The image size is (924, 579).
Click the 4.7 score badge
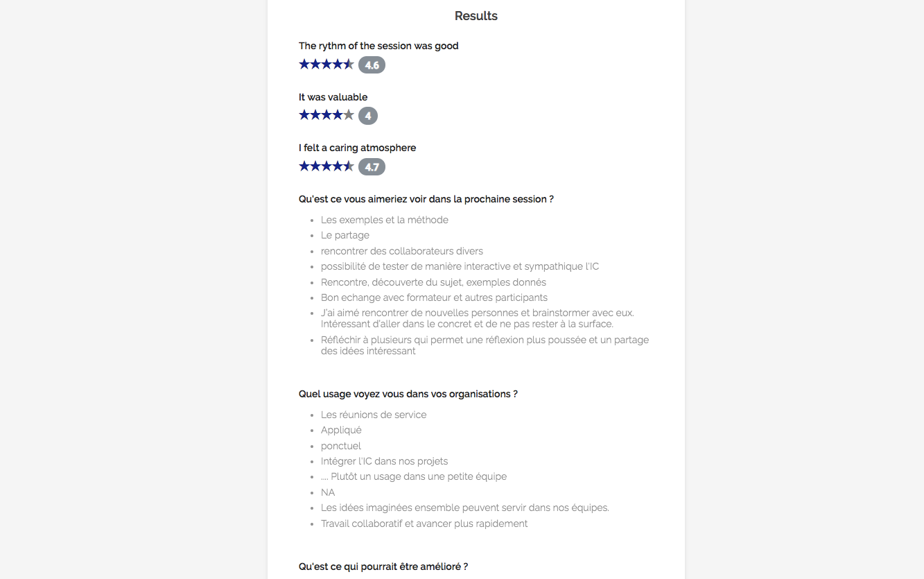tap(372, 167)
